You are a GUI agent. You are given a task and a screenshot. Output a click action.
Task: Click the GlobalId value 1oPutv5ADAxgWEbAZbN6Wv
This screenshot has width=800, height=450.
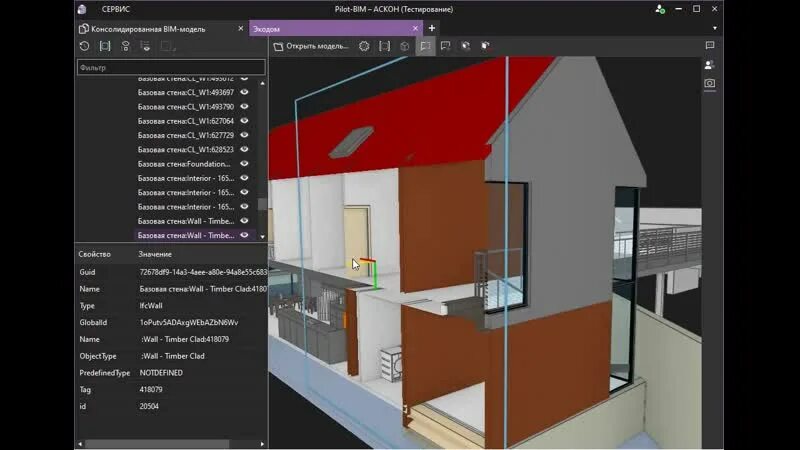tap(189, 322)
